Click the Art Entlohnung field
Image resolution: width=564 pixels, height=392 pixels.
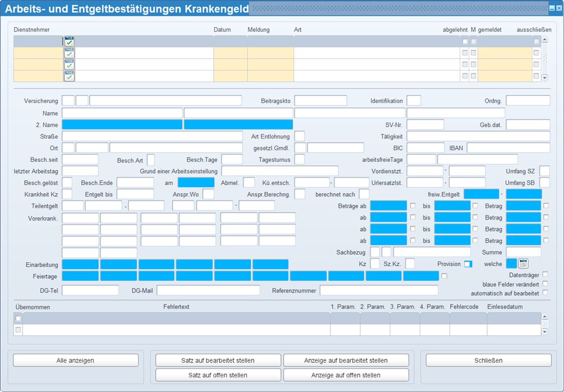point(299,136)
